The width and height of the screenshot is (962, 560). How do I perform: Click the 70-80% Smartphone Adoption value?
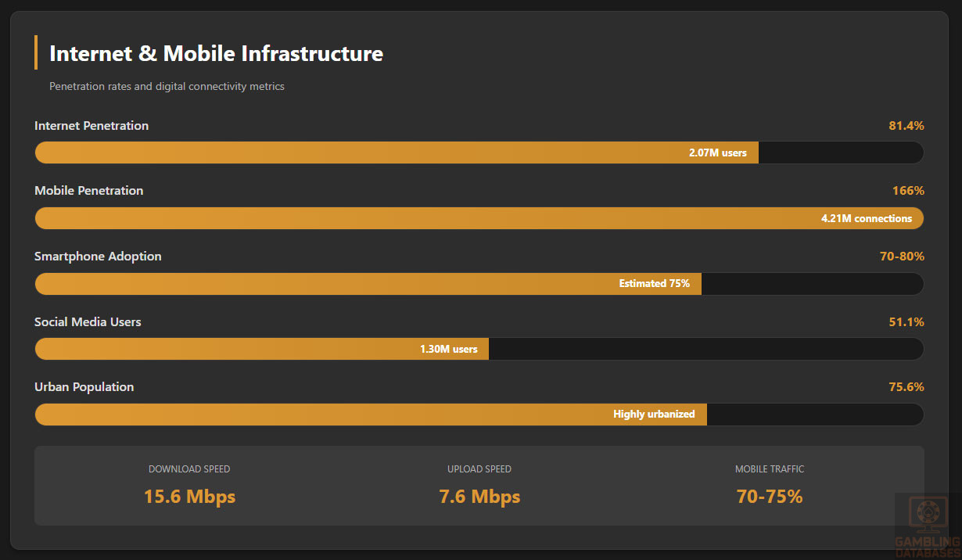click(x=902, y=257)
